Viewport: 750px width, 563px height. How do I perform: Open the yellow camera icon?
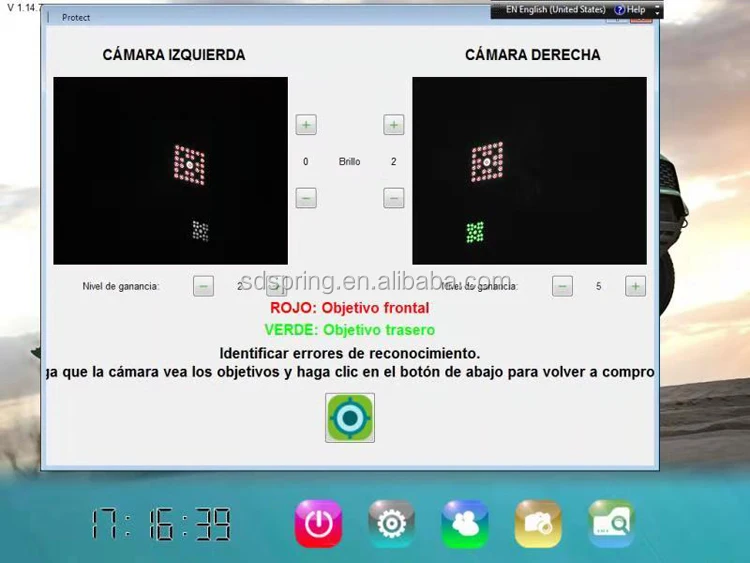(538, 524)
